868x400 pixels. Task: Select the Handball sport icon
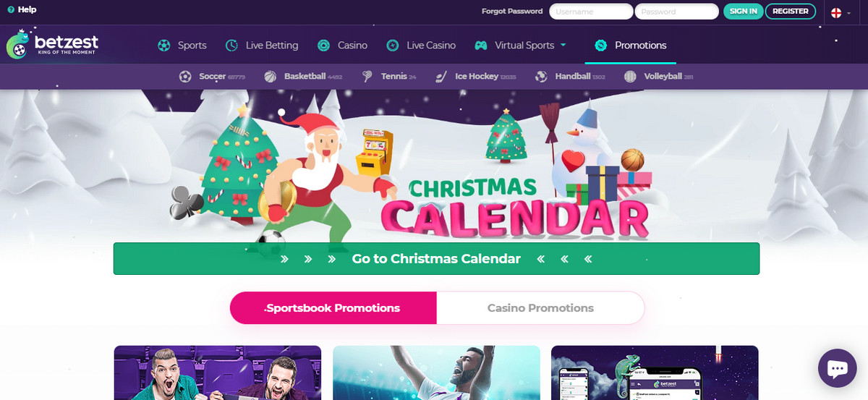click(x=541, y=76)
